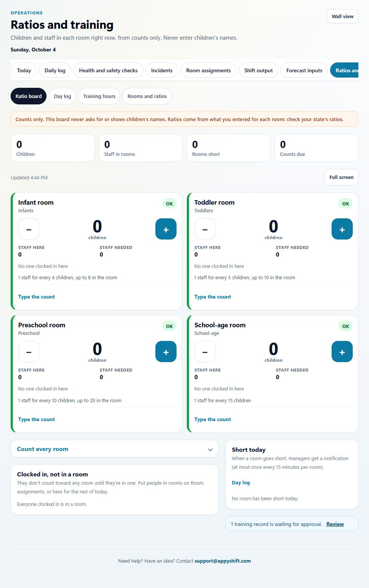Switch to the Daily log tab

coord(55,70)
